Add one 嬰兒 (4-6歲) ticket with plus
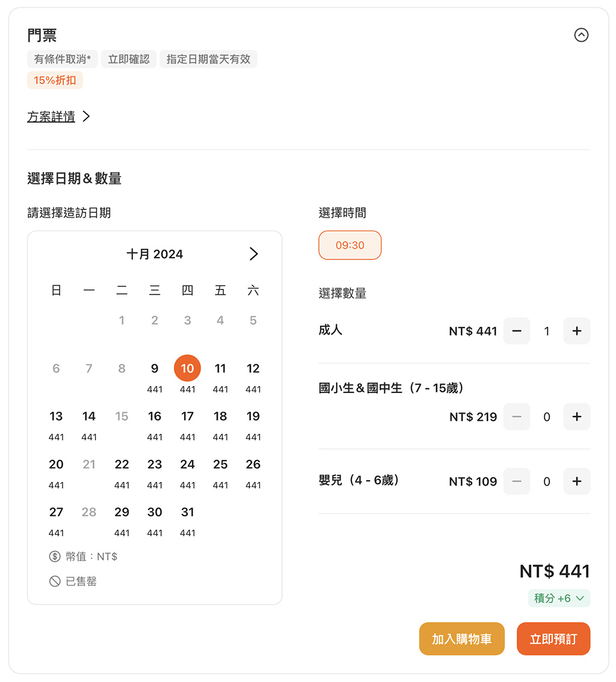Image resolution: width=616 pixels, height=682 pixels. [x=576, y=481]
